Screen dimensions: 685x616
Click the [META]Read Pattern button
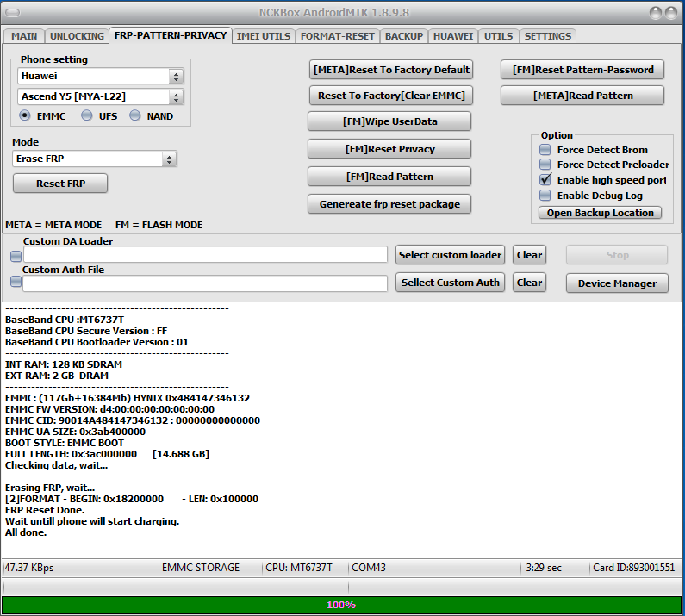582,96
